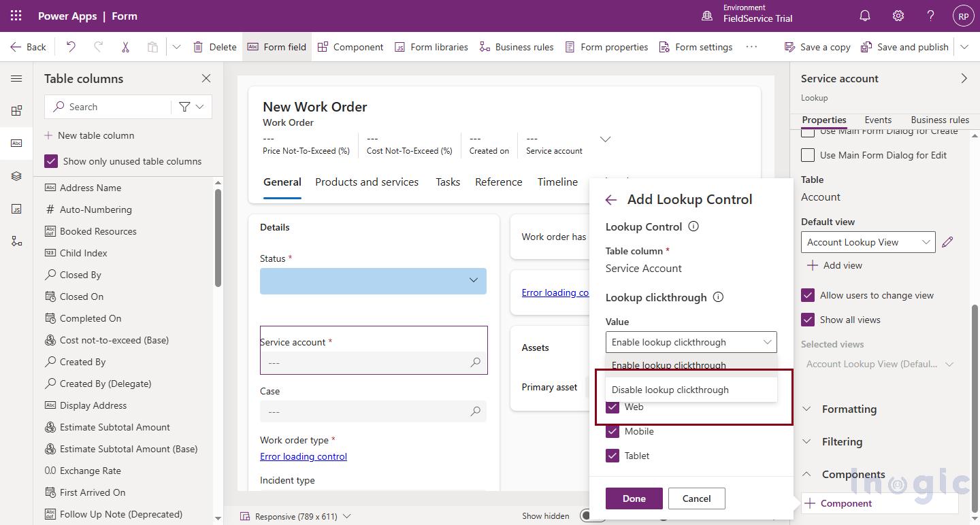Open the Status dropdown field
This screenshot has height=525, width=980.
pos(373,280)
